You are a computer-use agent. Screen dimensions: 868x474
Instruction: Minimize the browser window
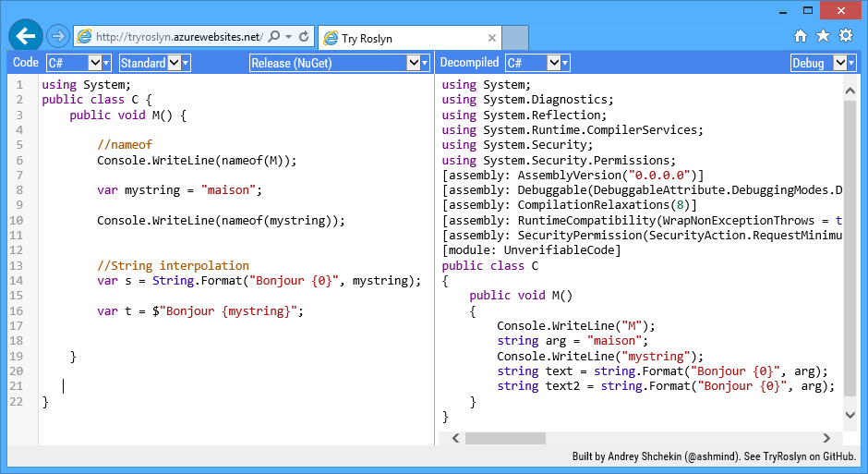[783, 11]
